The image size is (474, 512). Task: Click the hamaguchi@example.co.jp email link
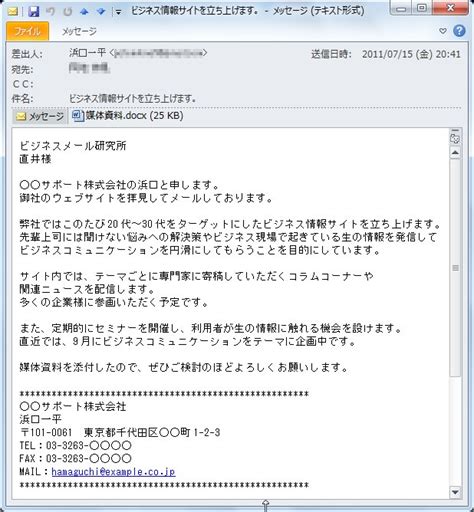coord(113,472)
